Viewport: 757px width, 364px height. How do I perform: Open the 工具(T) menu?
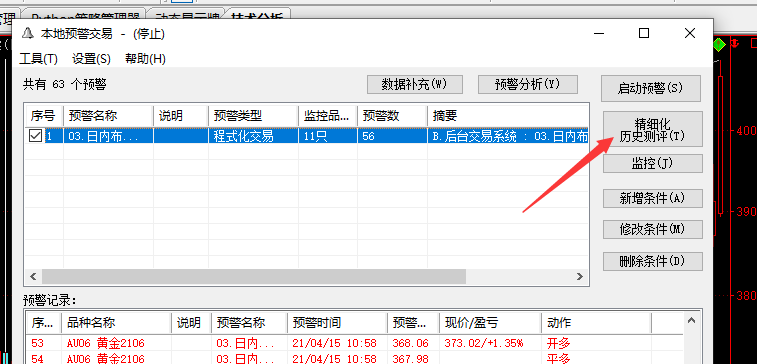click(x=38, y=59)
